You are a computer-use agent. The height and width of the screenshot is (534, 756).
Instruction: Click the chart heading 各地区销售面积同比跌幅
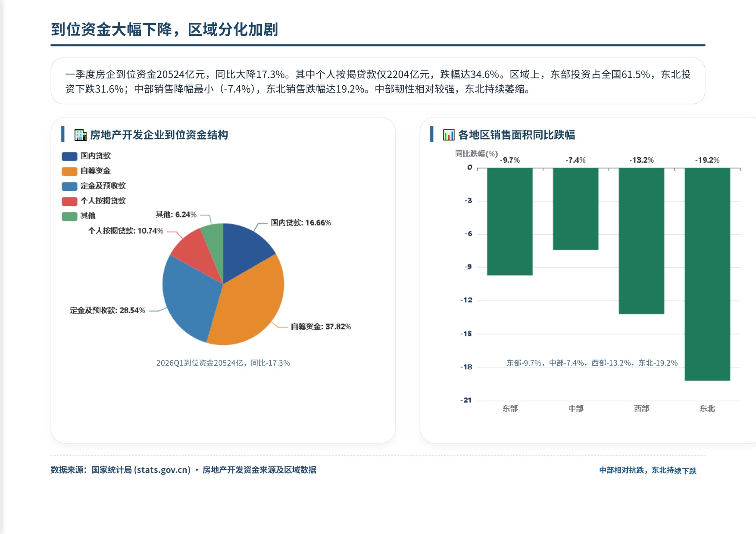517,135
